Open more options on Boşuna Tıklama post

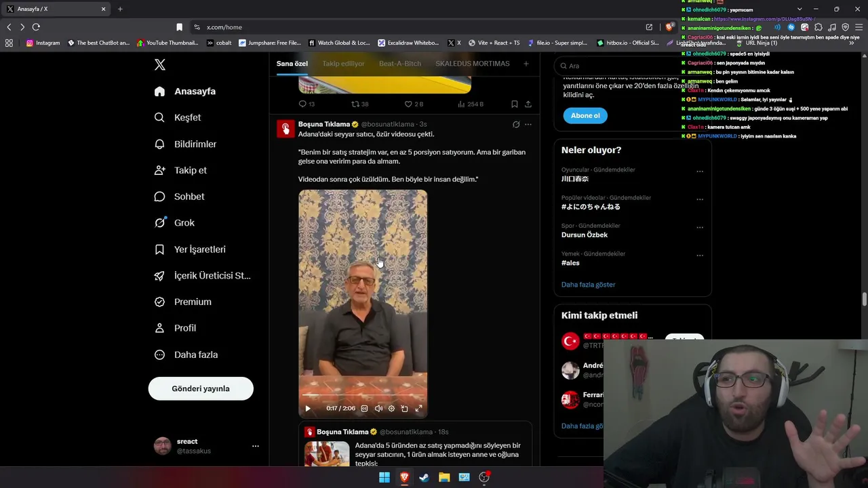[528, 125]
